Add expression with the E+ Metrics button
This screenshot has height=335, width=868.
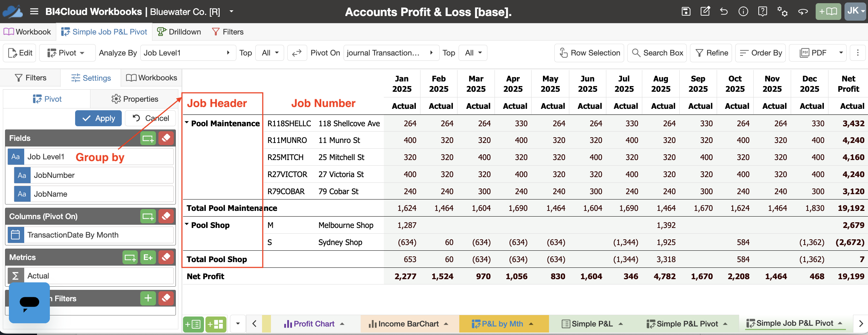(148, 257)
